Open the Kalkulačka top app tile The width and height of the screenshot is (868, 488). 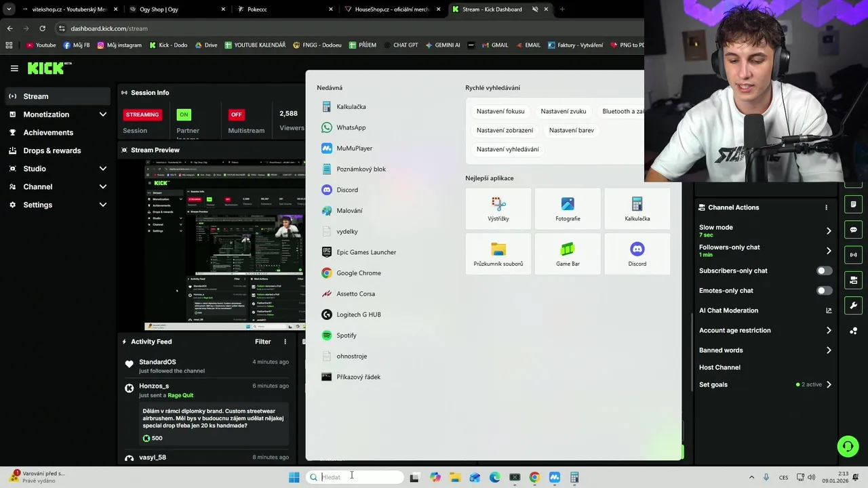point(637,209)
